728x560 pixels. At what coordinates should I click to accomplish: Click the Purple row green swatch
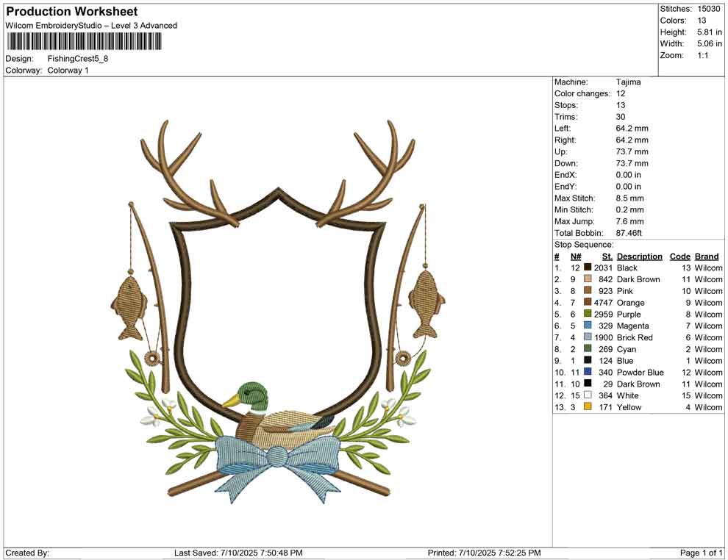point(588,314)
